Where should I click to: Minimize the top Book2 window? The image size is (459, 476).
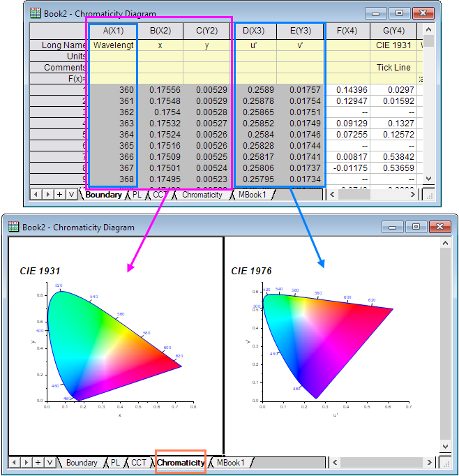click(x=375, y=13)
